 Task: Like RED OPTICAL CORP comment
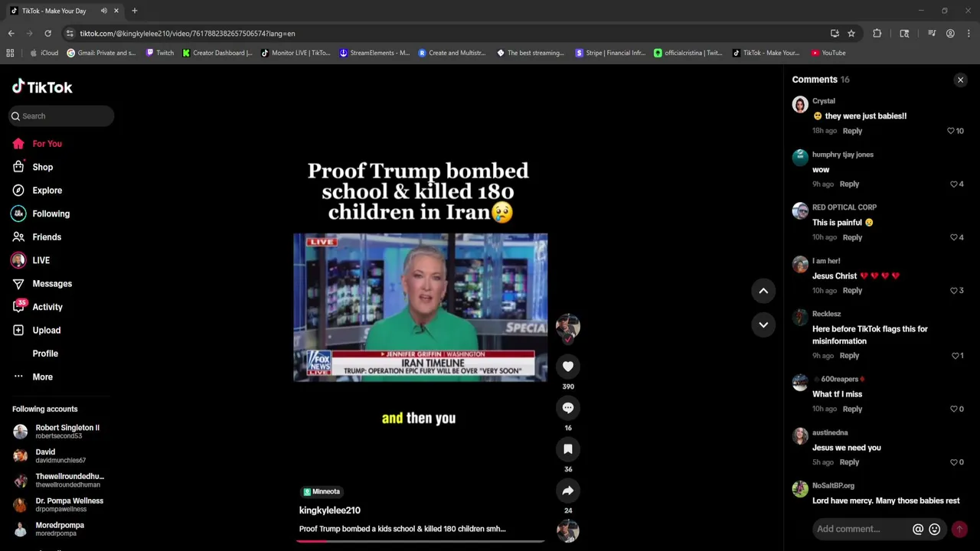(x=954, y=237)
